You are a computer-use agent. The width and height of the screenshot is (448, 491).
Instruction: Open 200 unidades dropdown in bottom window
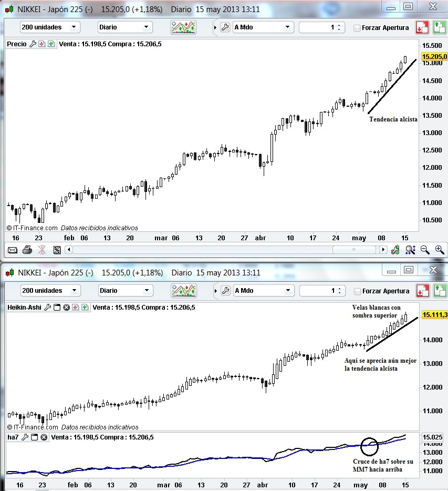(x=50, y=291)
